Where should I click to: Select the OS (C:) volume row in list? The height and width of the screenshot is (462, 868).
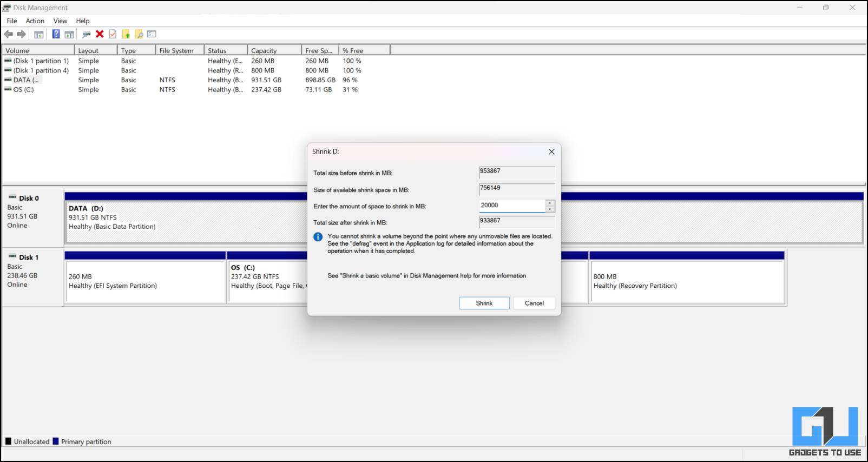pos(196,90)
